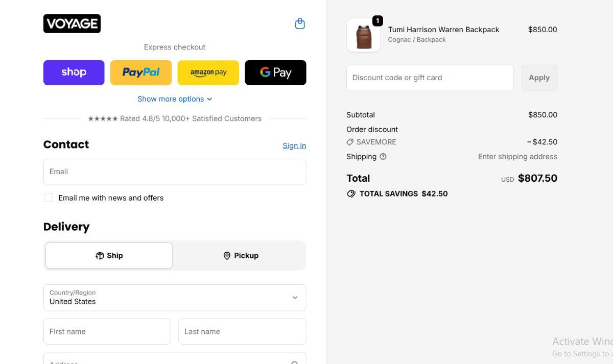
Task: Click the search icon in Address field
Action: tap(295, 362)
